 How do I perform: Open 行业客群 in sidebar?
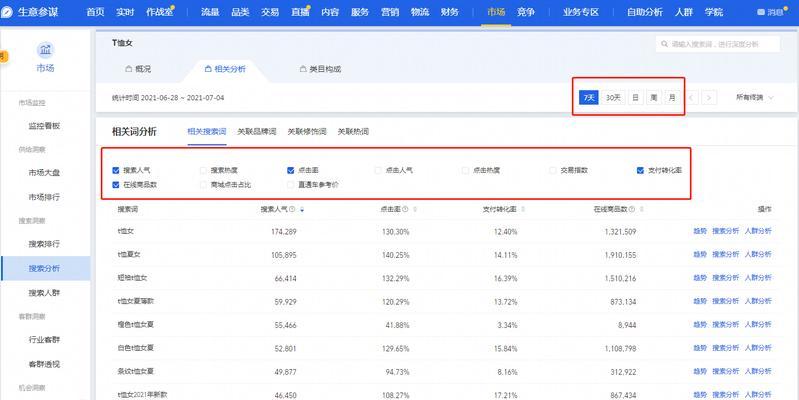click(44, 340)
